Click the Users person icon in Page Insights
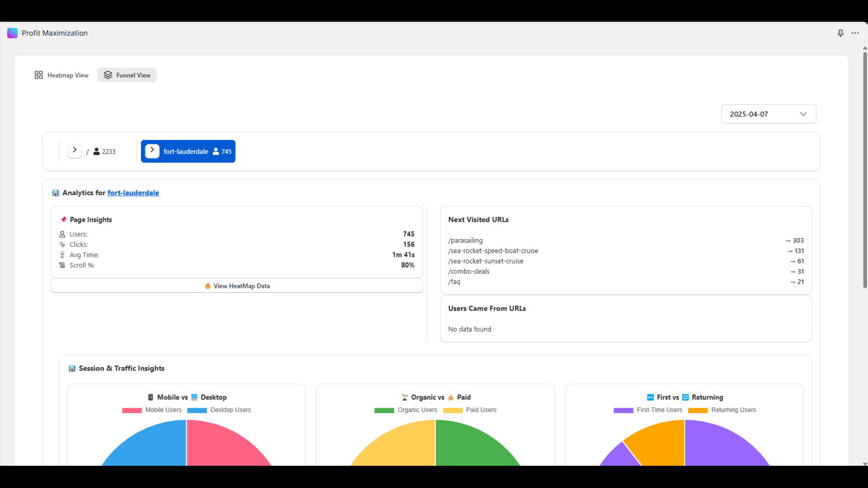Viewport: 868px width, 488px height. (x=62, y=234)
